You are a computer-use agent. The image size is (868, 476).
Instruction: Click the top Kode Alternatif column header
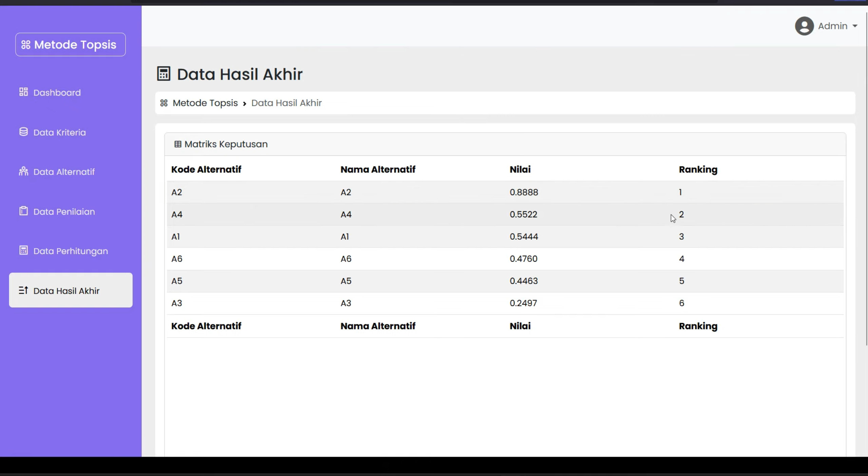(x=206, y=169)
